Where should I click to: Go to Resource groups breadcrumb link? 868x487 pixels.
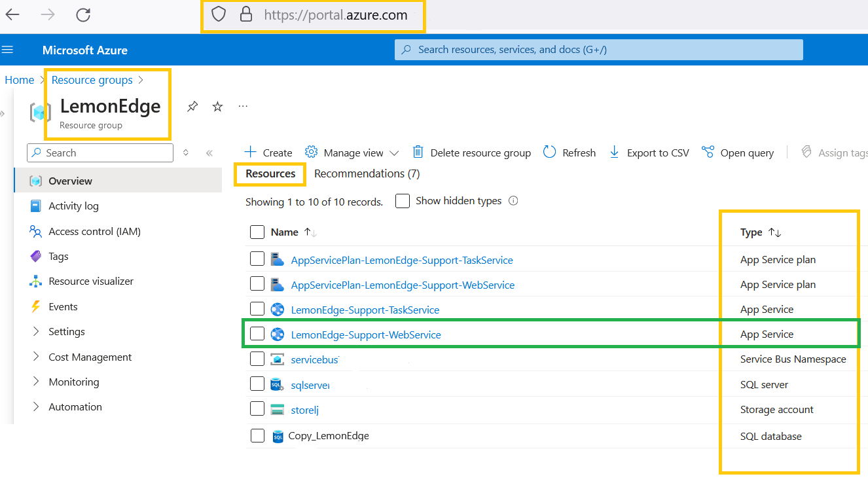click(92, 80)
